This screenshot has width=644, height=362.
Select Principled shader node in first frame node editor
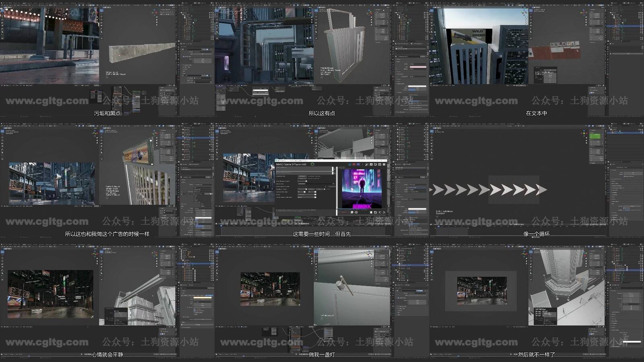136,101
